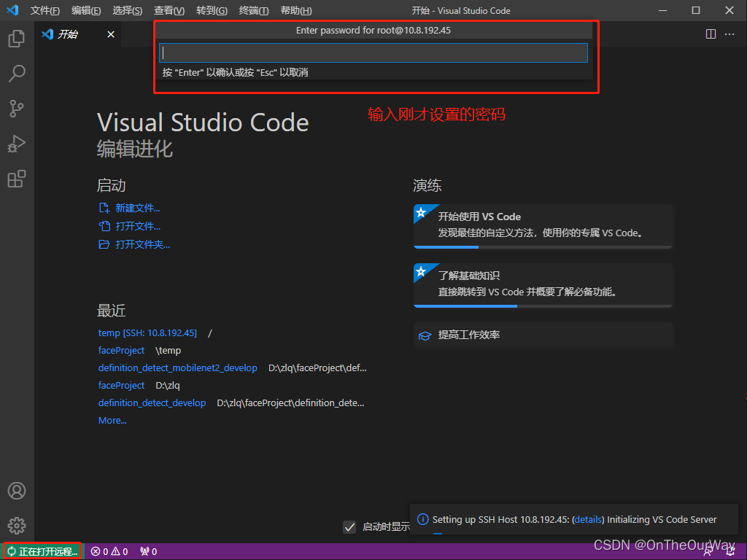Click progress bar under 开始使用 VS Code
Image resolution: width=747 pixels, height=560 pixels.
click(x=543, y=247)
